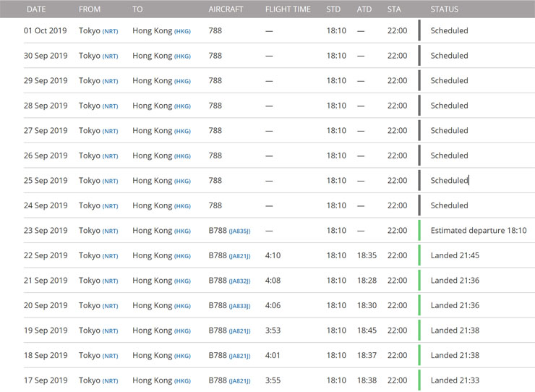Click the FLIGHT TIME column header
The image size is (535, 392).
(x=288, y=9)
